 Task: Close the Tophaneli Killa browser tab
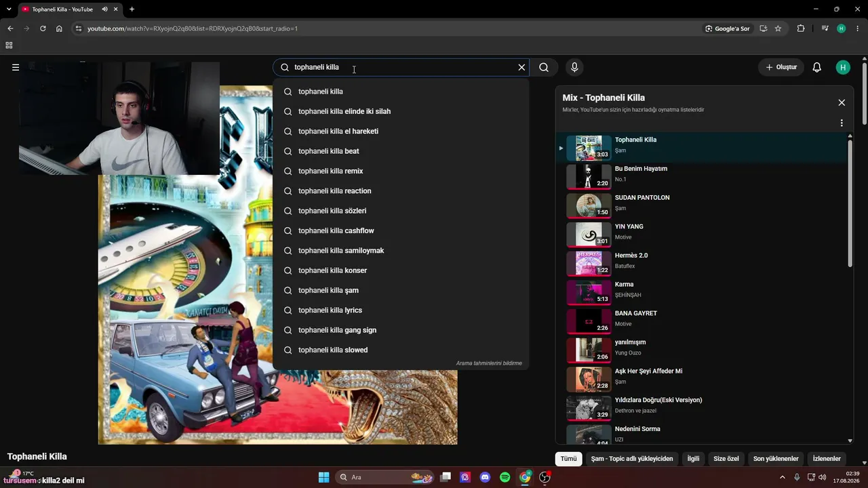117,9
